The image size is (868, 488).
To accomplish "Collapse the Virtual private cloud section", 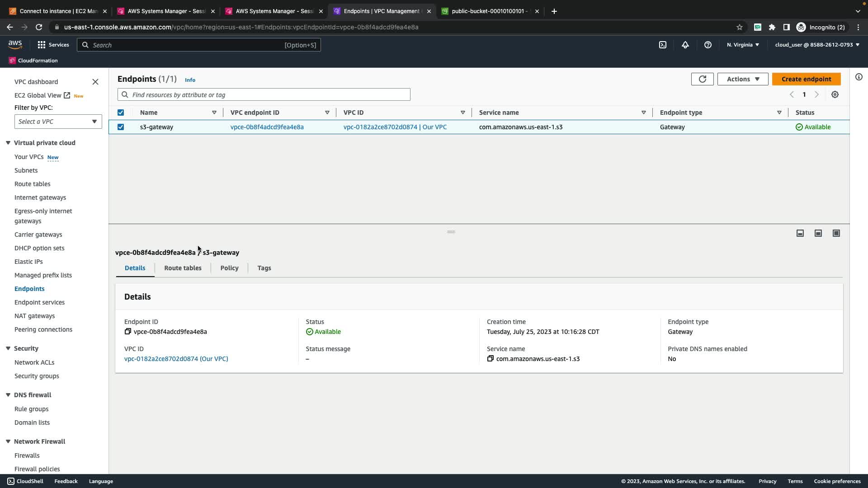I will pos(8,143).
